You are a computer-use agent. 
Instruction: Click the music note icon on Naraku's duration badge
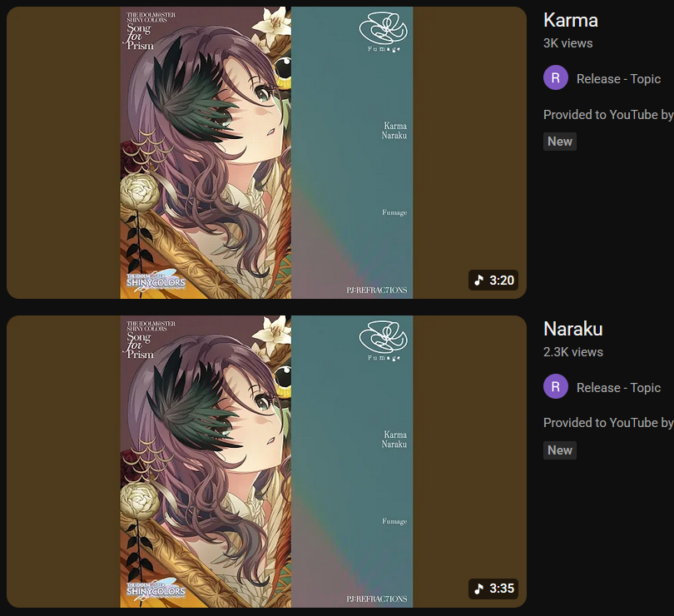[x=478, y=589]
